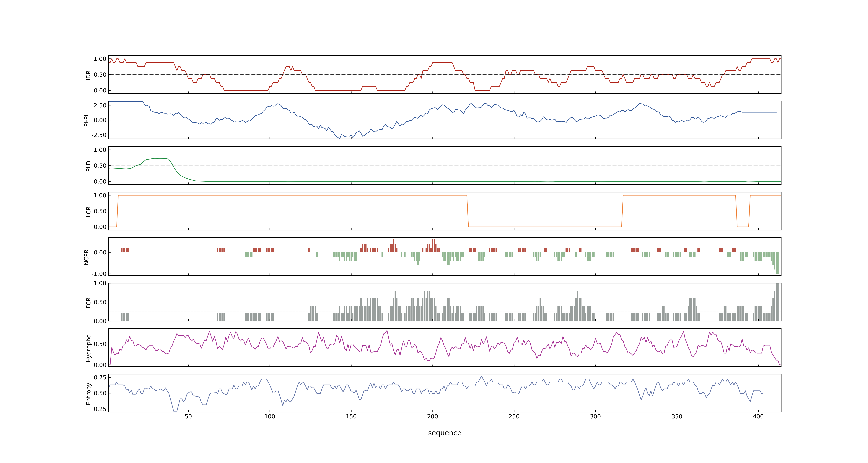Select the -2.50 tick of the Pi-Pi panel
The height and width of the screenshot is (463, 868).
99,135
